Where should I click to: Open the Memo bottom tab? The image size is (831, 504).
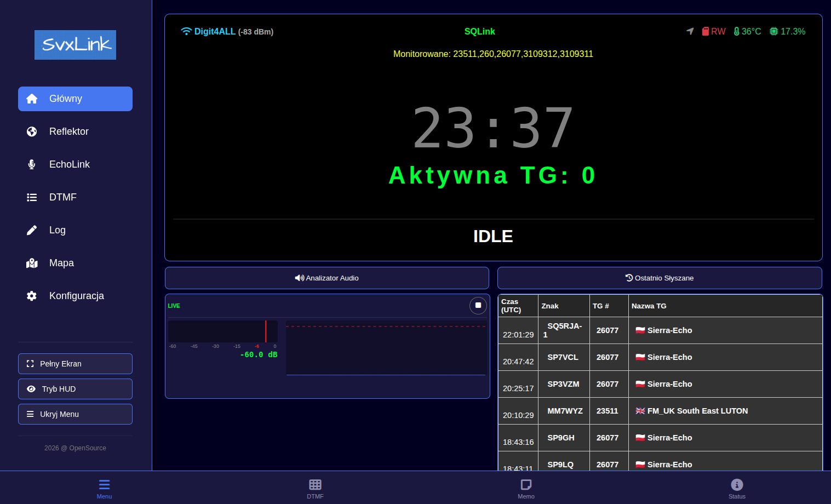526,488
